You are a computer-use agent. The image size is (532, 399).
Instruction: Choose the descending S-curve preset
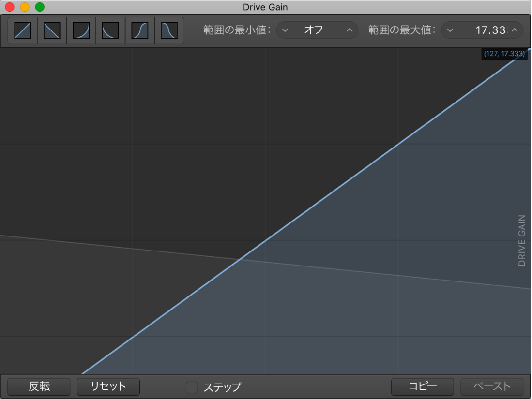tap(169, 30)
